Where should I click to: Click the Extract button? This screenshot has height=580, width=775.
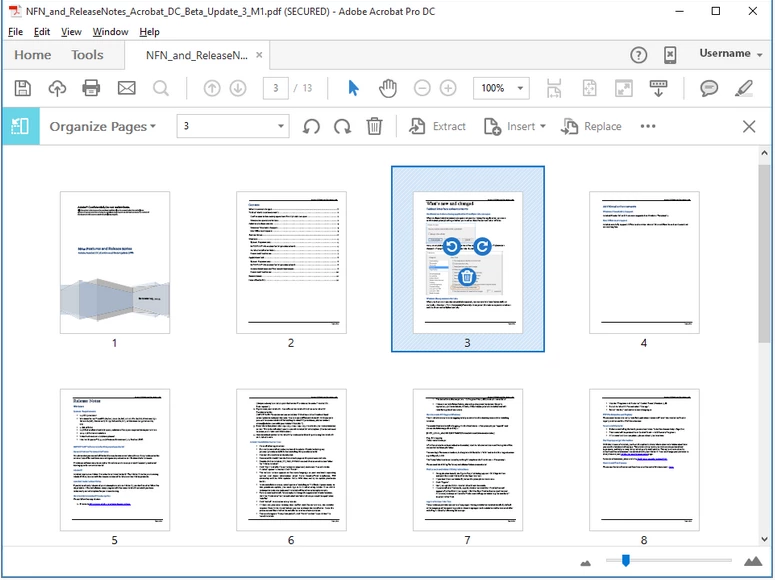click(x=437, y=127)
